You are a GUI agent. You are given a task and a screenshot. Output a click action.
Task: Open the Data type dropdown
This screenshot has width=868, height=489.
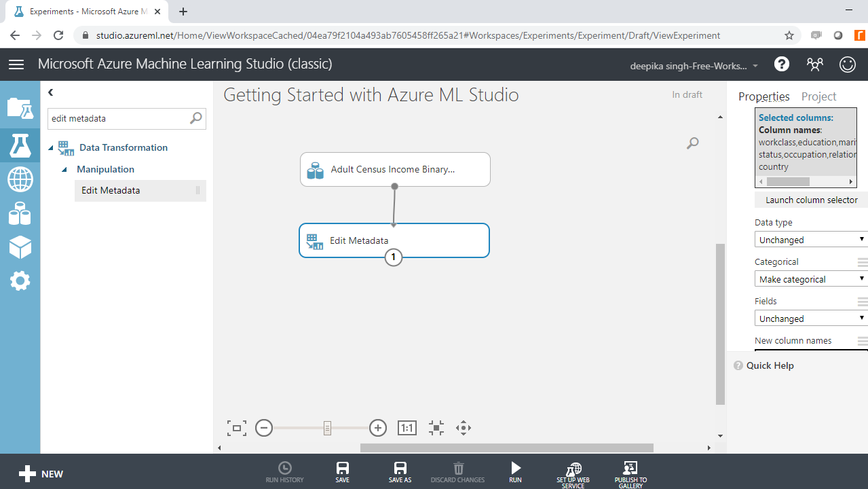point(811,240)
